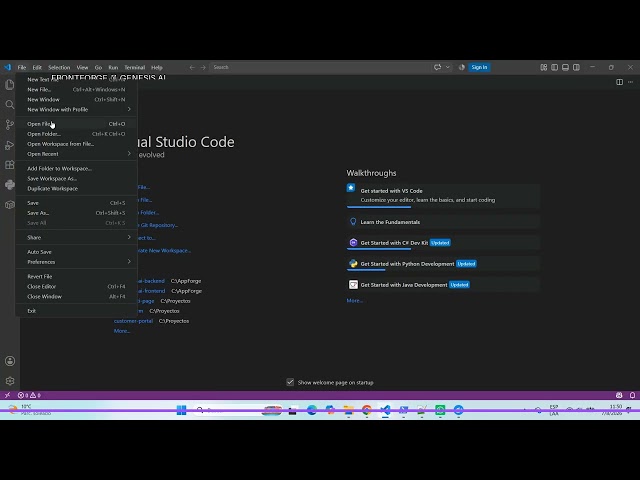Screen dimensions: 640x480
Task: Click Customize Layout icon
Action: (544, 67)
